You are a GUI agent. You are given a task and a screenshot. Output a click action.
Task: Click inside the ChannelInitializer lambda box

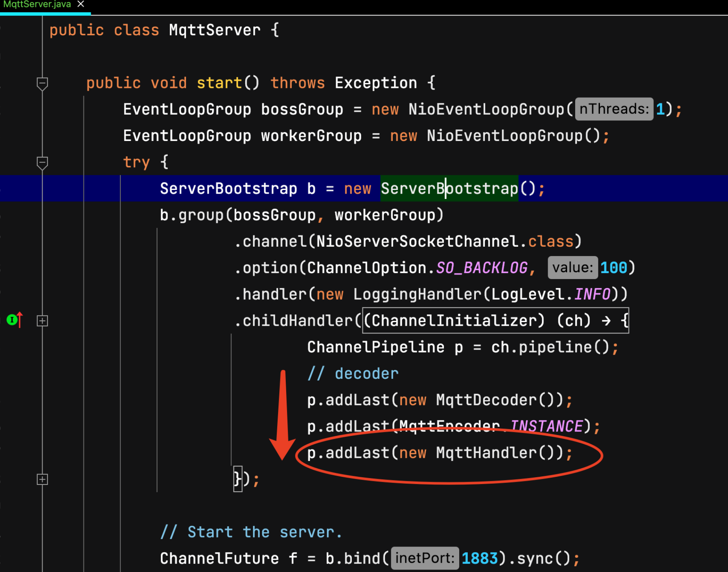click(x=495, y=320)
